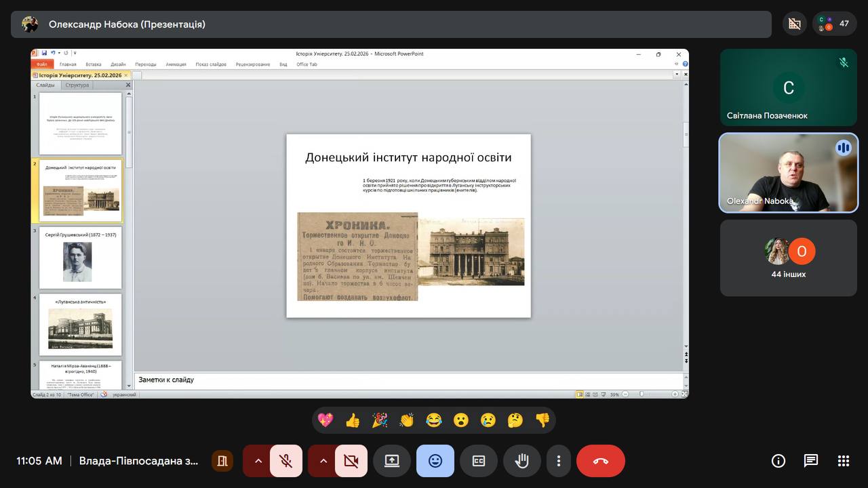Show all 47 participants
The height and width of the screenshot is (488, 868).
[x=835, y=24]
